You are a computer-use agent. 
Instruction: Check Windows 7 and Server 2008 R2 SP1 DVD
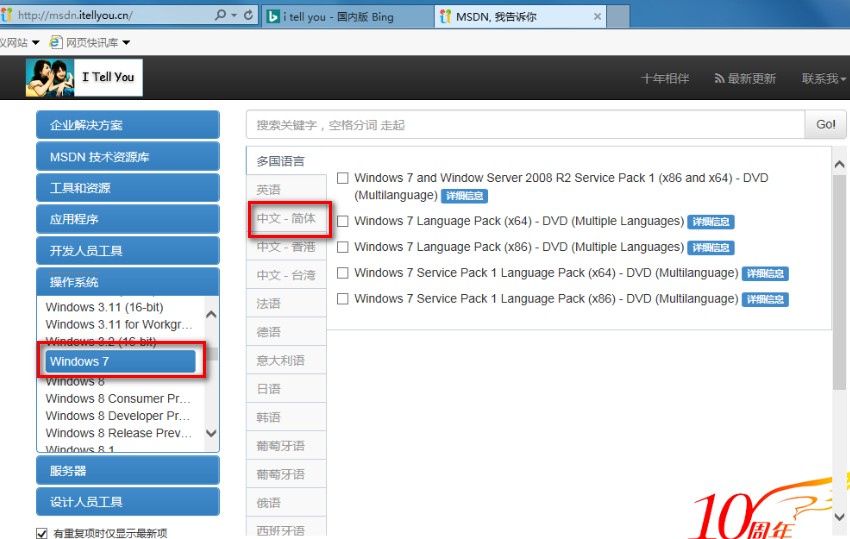pyautogui.click(x=343, y=178)
